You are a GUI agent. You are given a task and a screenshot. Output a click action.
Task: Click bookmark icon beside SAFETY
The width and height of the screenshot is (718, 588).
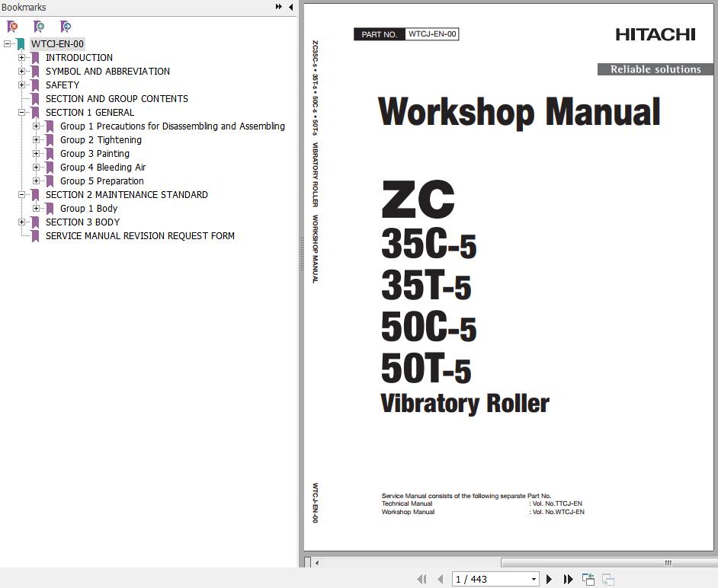pos(35,85)
